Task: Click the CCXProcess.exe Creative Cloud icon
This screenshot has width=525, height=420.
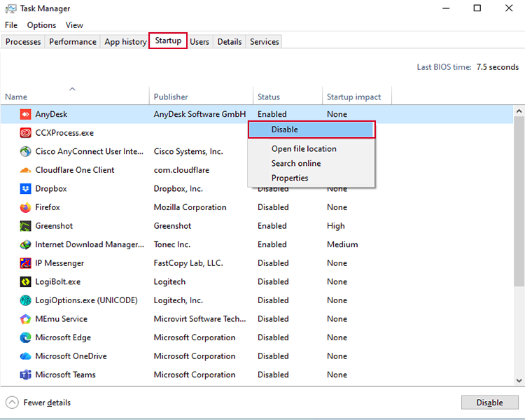Action: pos(25,133)
